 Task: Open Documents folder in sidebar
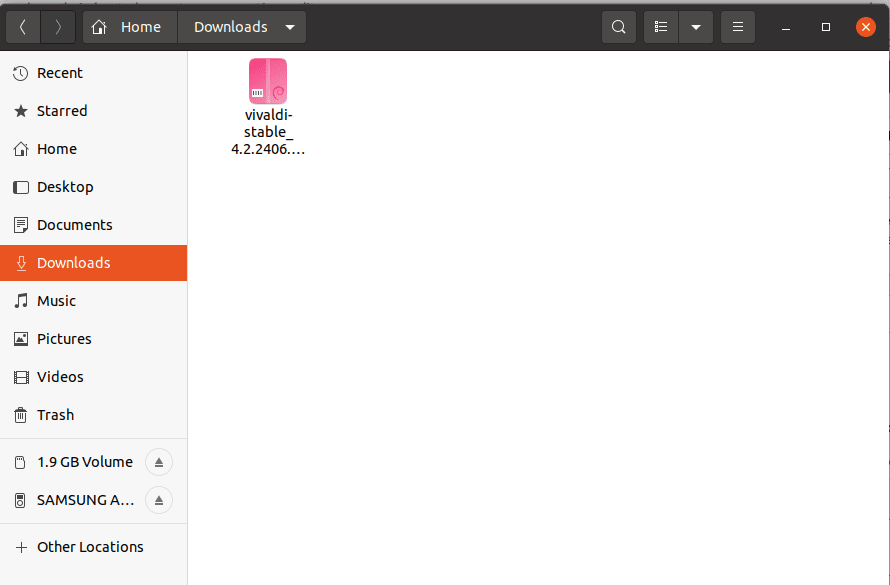tap(74, 225)
